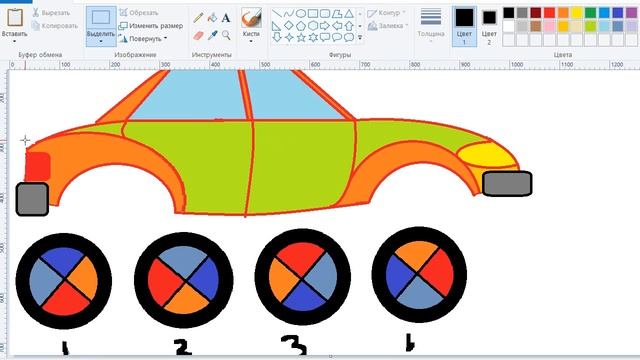Pick the oval shape
Viewport: 640px width, 360px height.
tap(301, 14)
